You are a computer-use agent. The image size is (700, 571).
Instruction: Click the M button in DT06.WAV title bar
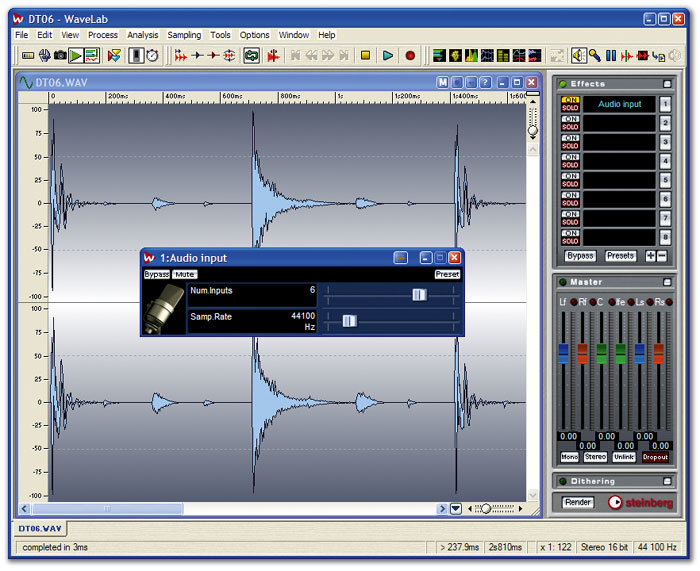tap(442, 83)
